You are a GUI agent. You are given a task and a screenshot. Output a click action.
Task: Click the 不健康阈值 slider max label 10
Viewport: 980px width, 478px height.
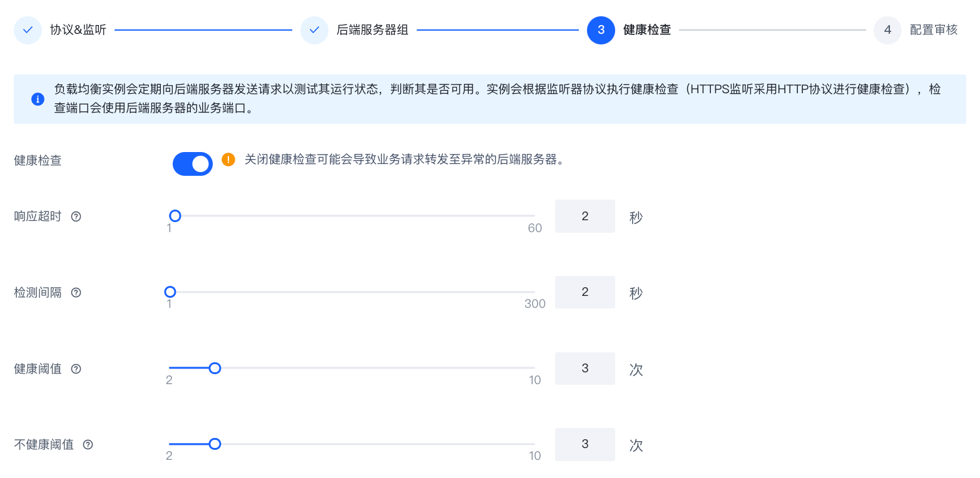pos(535,456)
